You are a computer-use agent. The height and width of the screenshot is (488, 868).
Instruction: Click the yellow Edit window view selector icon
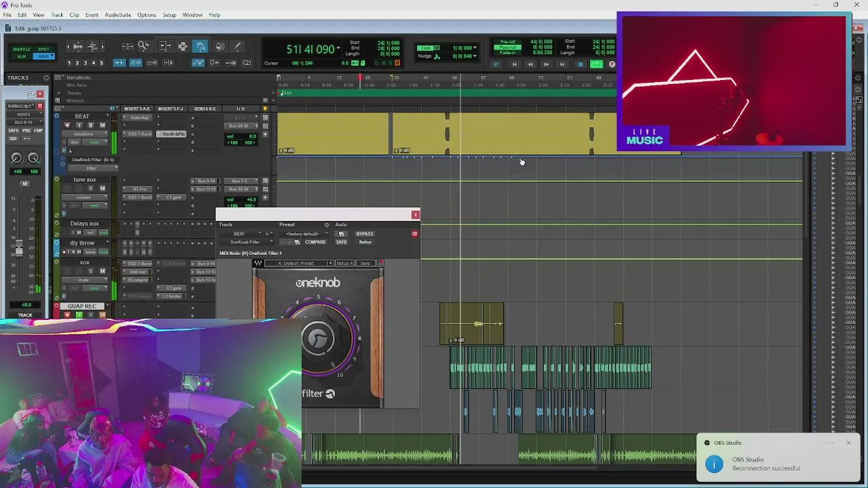[265, 108]
